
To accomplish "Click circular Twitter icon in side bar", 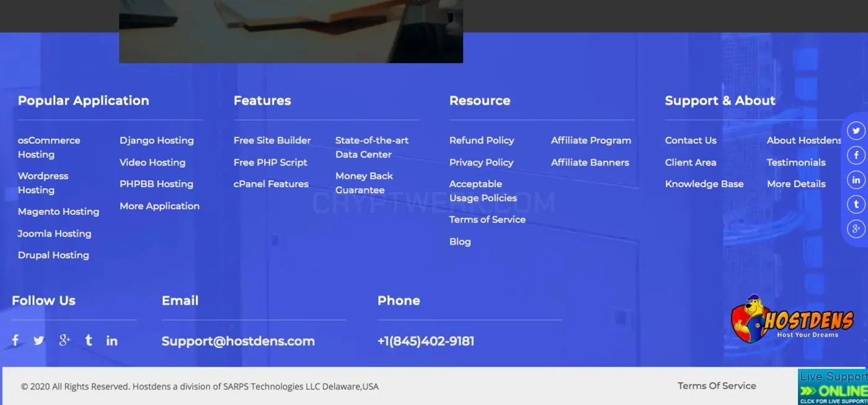I will point(856,131).
